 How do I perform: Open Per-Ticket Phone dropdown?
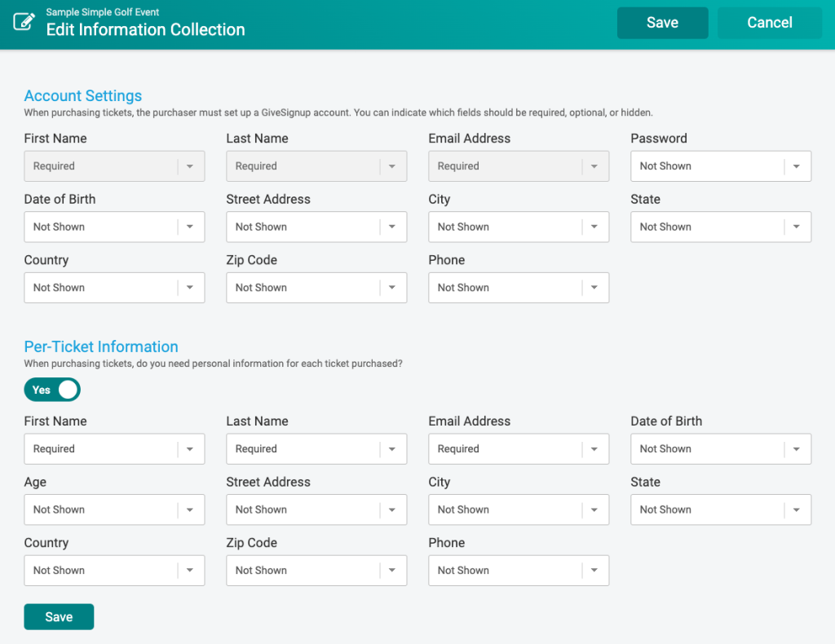[518, 570]
